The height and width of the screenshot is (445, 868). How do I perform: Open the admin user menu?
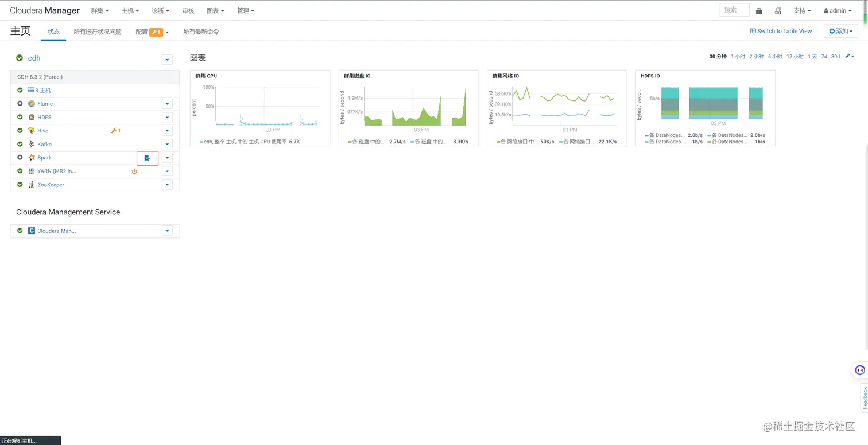837,10
